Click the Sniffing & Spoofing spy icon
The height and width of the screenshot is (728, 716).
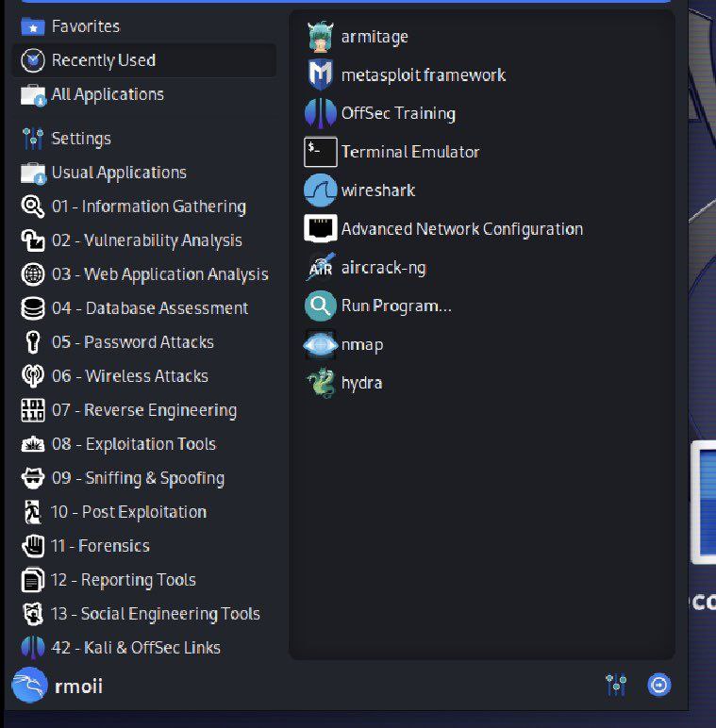[x=33, y=478]
